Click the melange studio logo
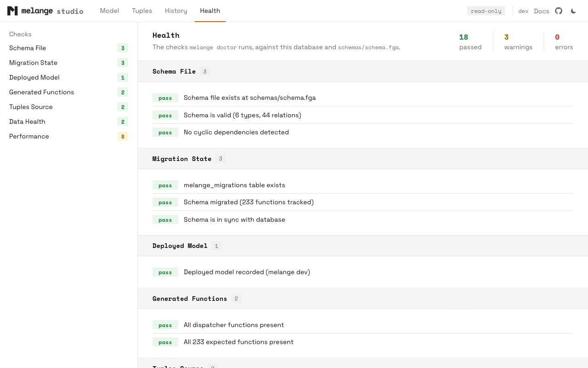The image size is (588, 368). pos(45,11)
